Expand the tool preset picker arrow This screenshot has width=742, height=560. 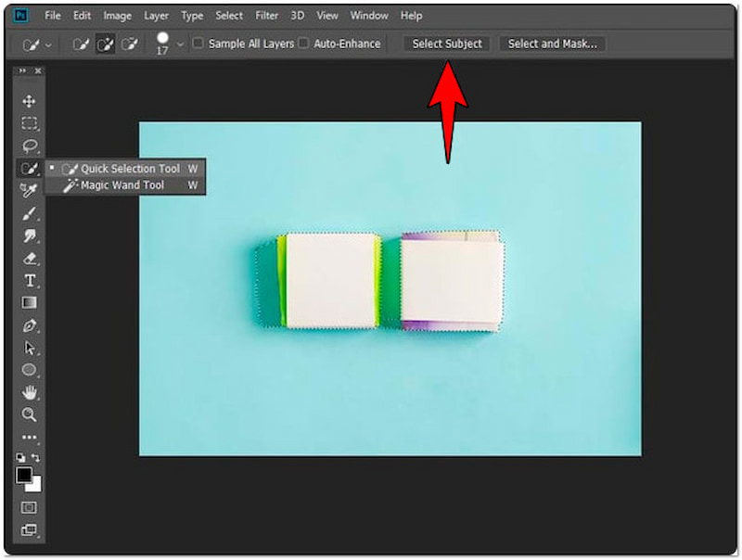pos(48,45)
